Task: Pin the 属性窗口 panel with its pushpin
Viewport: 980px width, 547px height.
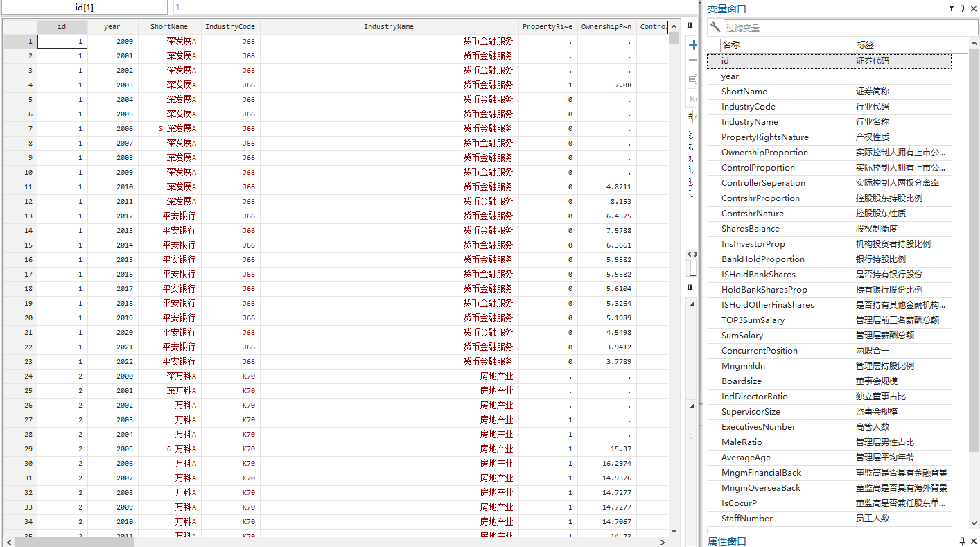Action: pos(962,541)
